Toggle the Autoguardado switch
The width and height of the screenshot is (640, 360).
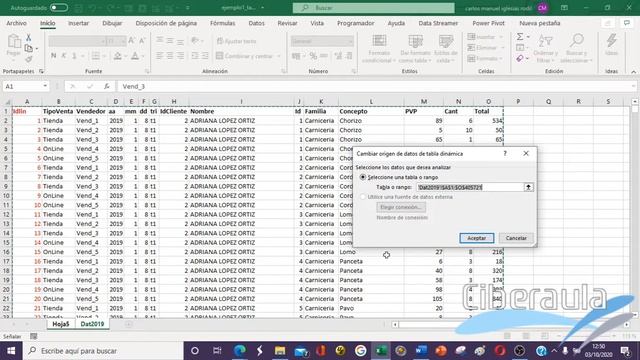(x=59, y=8)
